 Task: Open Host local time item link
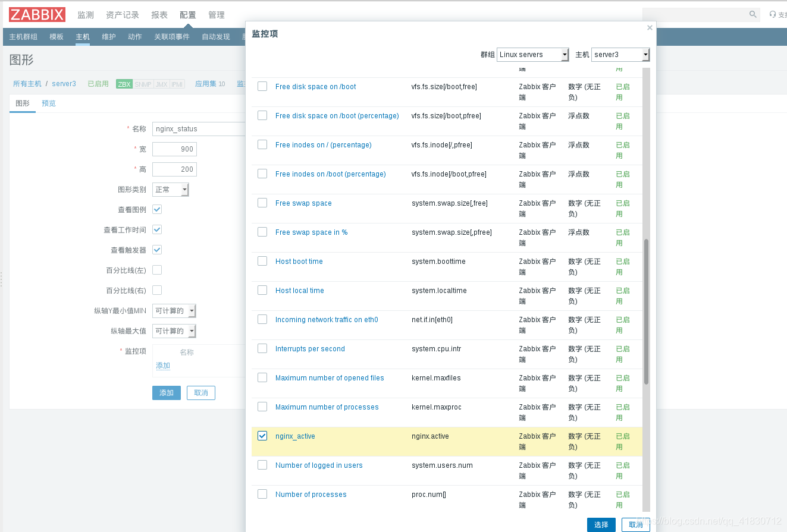[300, 291]
